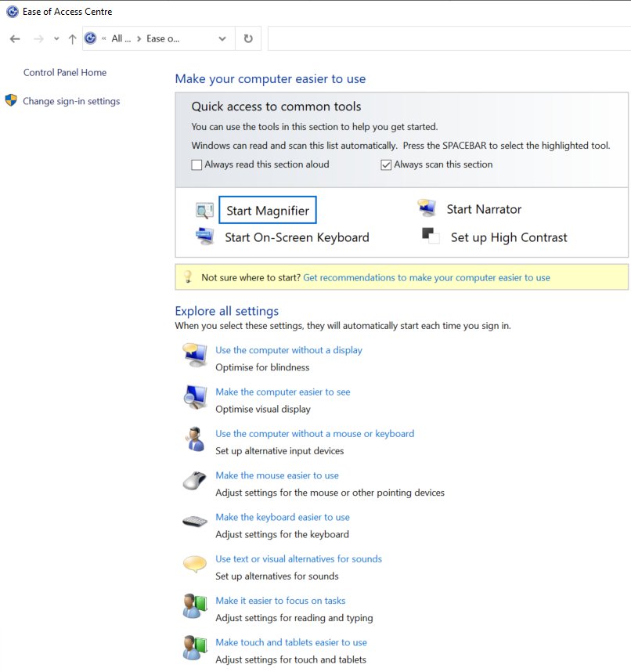Enable Always read this section aloud
The image size is (631, 672).
(197, 164)
